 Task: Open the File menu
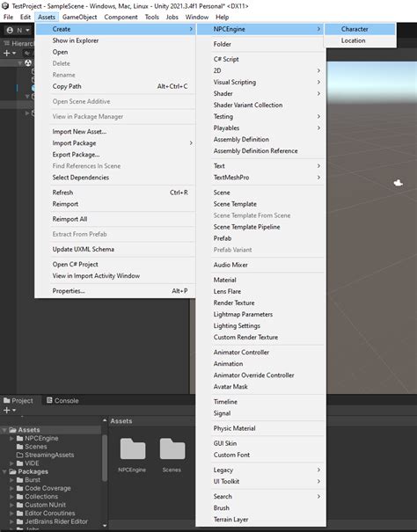[x=8, y=17]
